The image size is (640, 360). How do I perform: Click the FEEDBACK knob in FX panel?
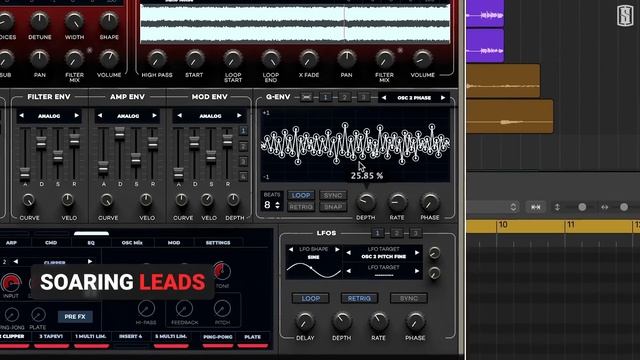[x=184, y=309]
